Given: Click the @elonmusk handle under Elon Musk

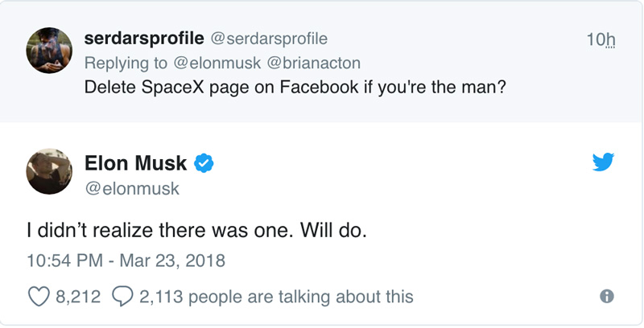Looking at the screenshot, I should point(132,188).
